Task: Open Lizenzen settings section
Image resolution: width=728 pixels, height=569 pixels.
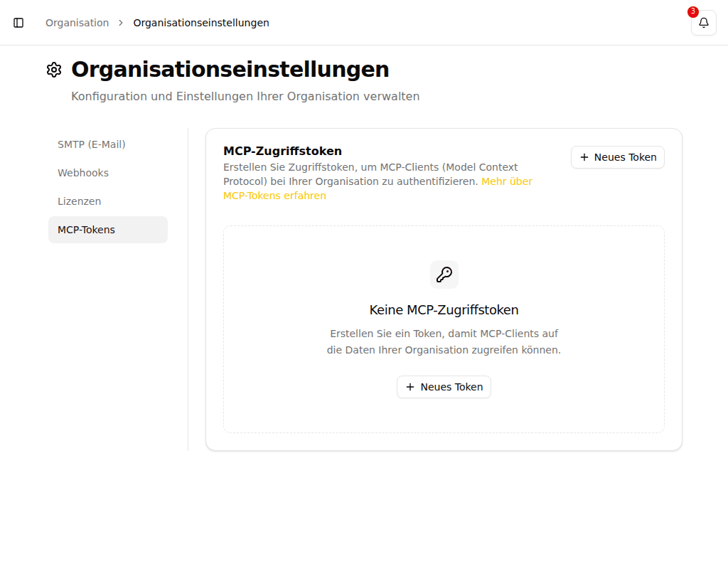Action: [x=108, y=201]
